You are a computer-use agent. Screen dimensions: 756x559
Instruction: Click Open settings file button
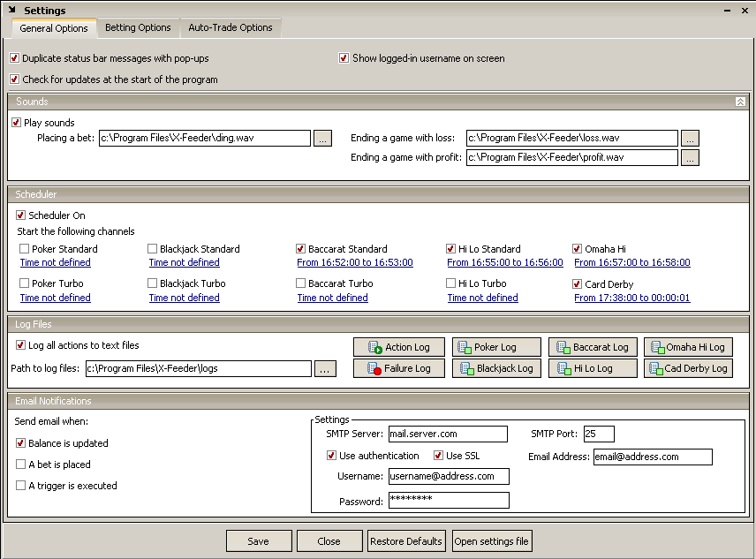pyautogui.click(x=491, y=541)
